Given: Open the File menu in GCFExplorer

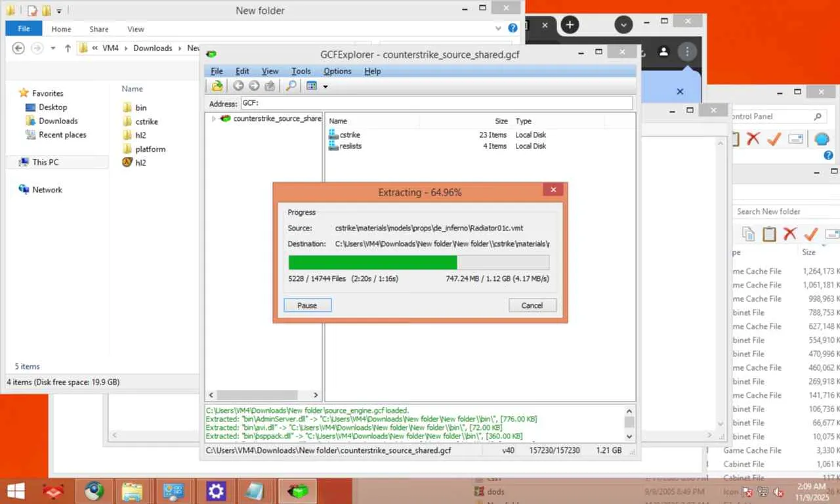Looking at the screenshot, I should coord(217,71).
